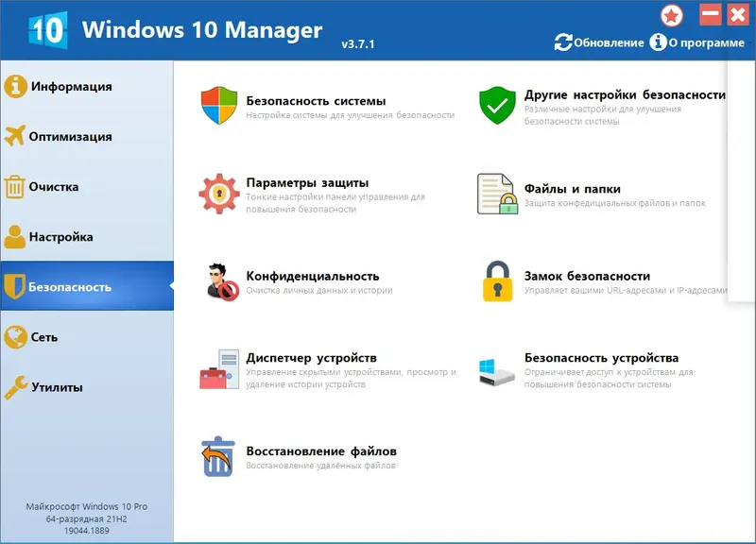This screenshot has height=544, width=756.
Task: Launch the Конфиденциальность tool
Action: tap(313, 276)
